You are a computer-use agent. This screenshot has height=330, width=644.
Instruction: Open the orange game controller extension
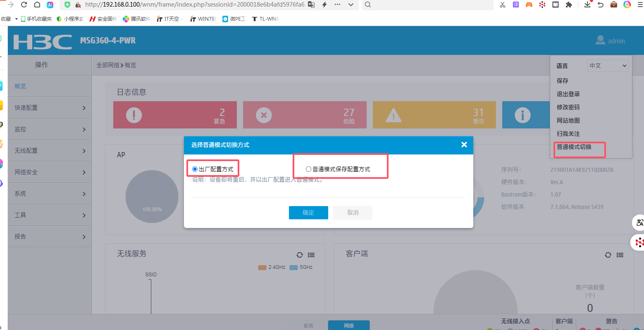click(x=529, y=5)
